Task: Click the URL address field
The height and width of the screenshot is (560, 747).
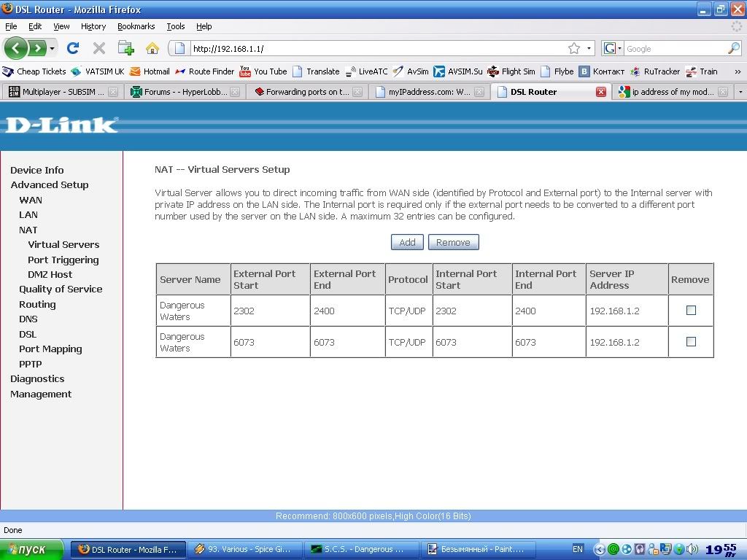Action: point(378,48)
